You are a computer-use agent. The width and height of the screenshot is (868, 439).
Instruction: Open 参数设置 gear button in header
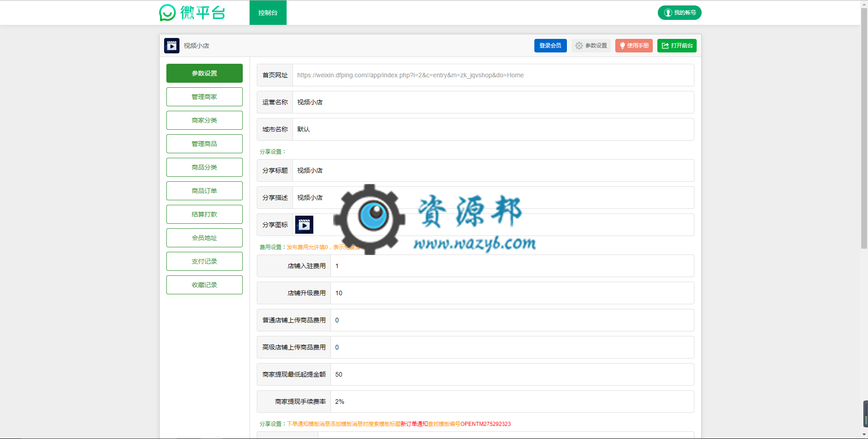click(591, 46)
